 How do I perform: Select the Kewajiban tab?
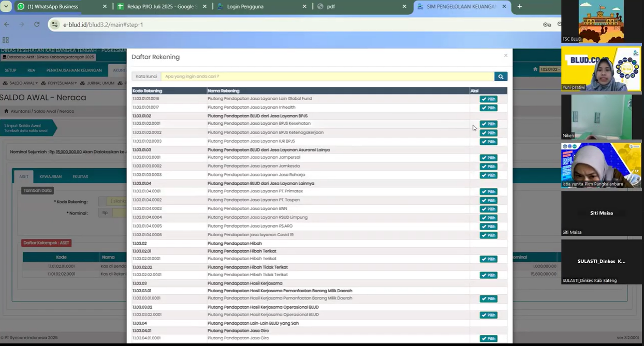tap(50, 177)
